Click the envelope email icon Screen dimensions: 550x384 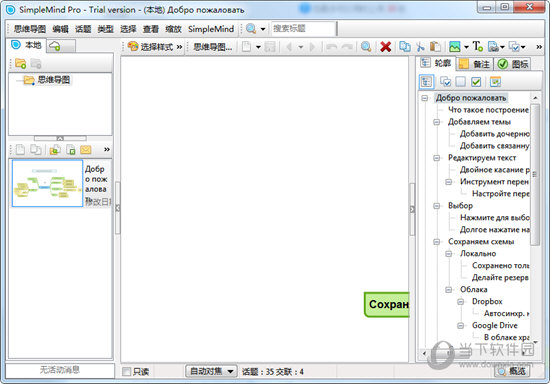pos(86,150)
